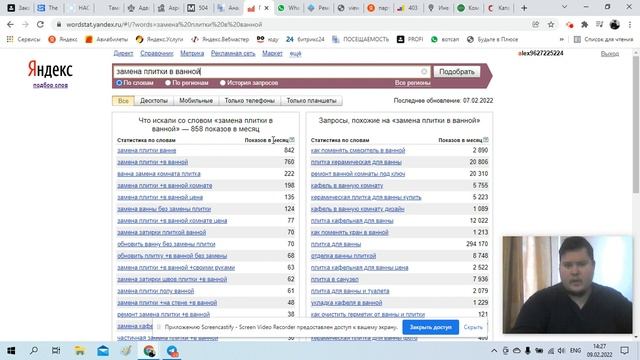Viewport: 640px width, 360px height.
Task: Open the Яндекс bookmark in bookmarks bar
Action: click(x=63, y=40)
